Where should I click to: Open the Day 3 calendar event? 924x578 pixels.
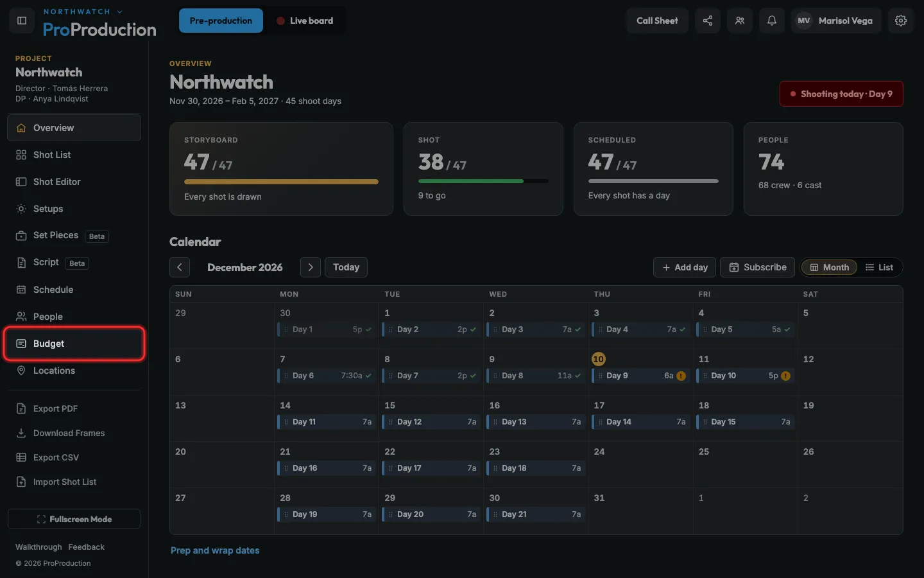click(535, 329)
